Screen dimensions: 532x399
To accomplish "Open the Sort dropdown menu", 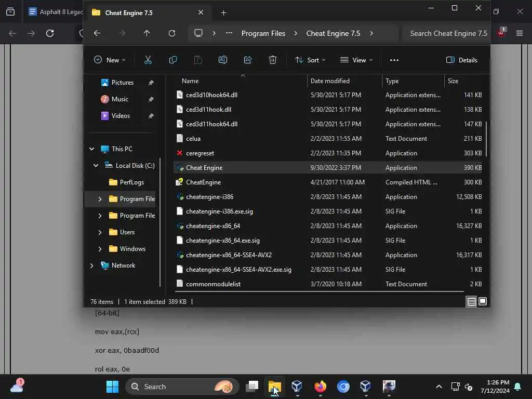I will 310,60.
